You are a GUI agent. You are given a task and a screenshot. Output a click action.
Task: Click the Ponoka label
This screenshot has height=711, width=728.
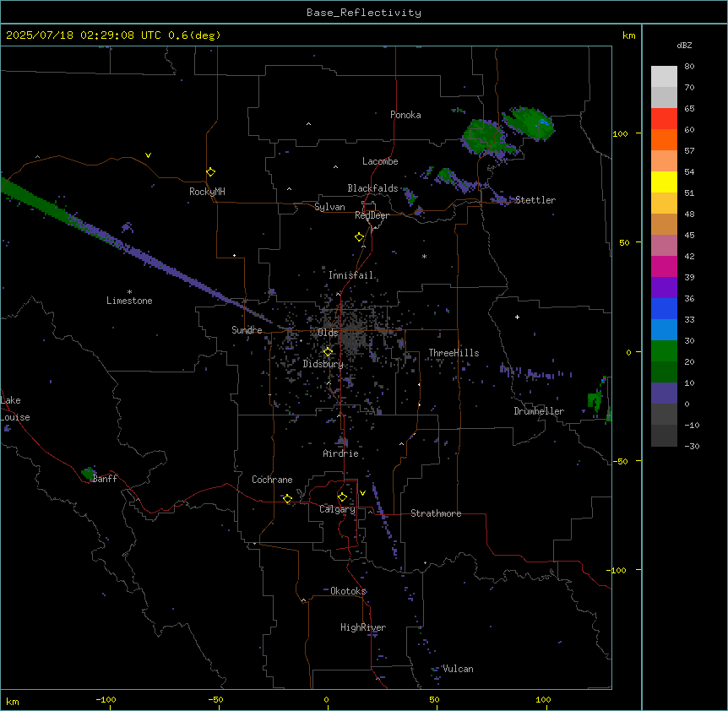click(405, 115)
